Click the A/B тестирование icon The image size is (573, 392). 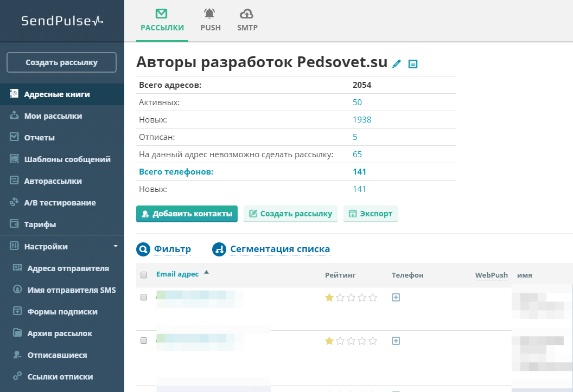coord(14,202)
